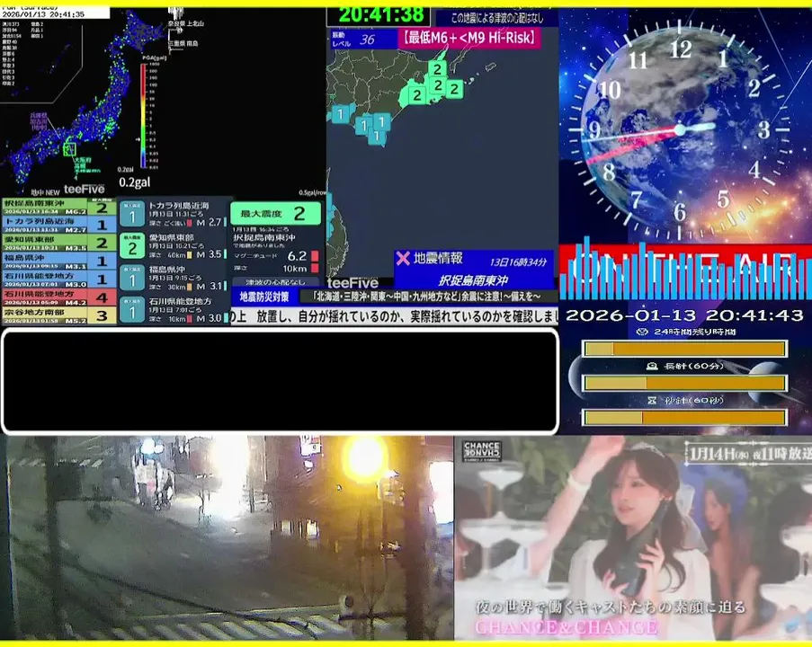Viewport: 812px width, 647px height.
Task: Click the 13日16時34分 time in 地震情報 header
Action: 518,261
